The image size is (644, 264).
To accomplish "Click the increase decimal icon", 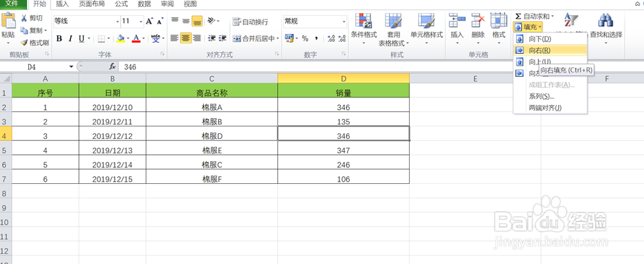I will pos(331,38).
